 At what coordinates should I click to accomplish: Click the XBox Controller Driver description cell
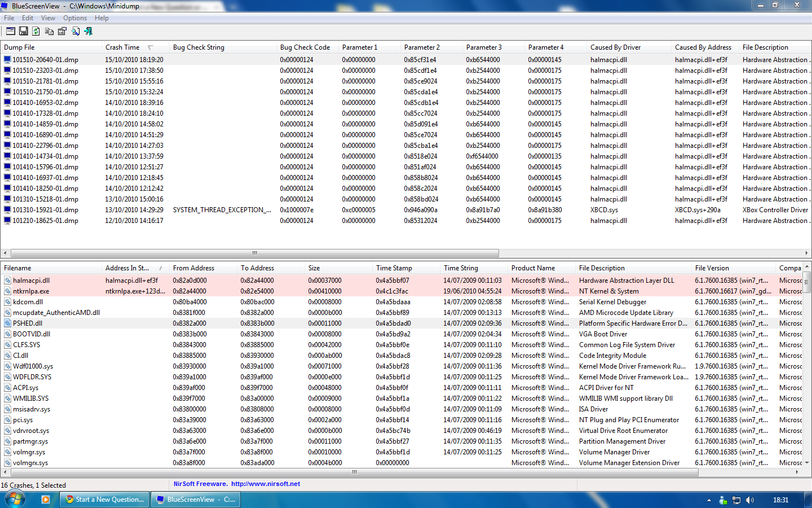[x=775, y=209]
